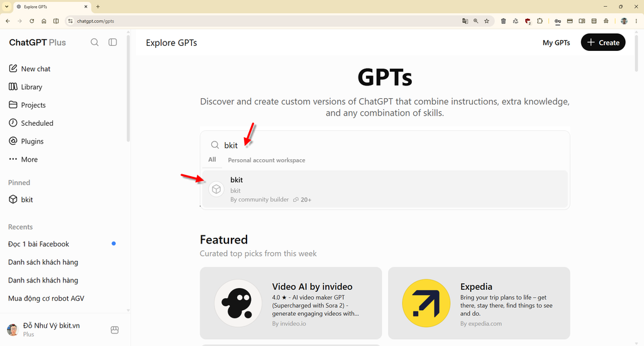The height and width of the screenshot is (346, 644).
Task: Close the Explore GPTs tab
Action: (x=86, y=6)
